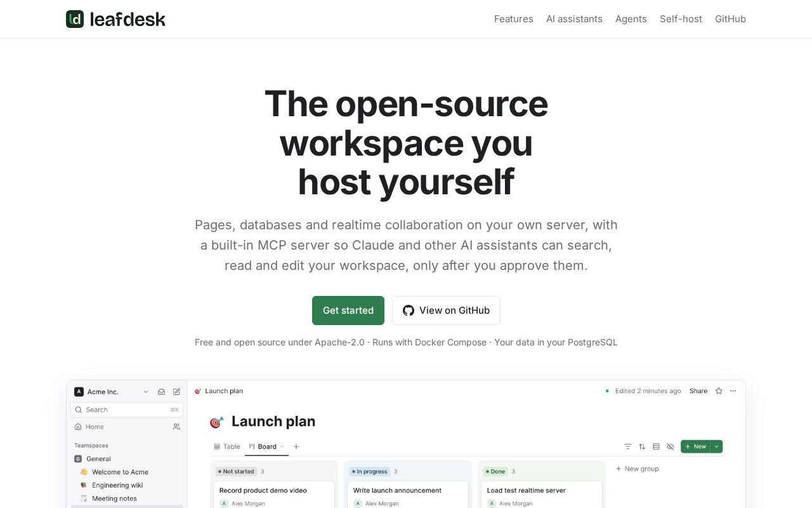Image resolution: width=812 pixels, height=508 pixels.
Task: Click the In progress status tag
Action: click(x=369, y=471)
